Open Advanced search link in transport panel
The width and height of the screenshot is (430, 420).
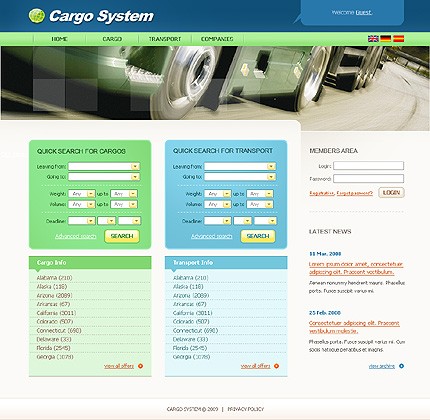click(x=212, y=236)
